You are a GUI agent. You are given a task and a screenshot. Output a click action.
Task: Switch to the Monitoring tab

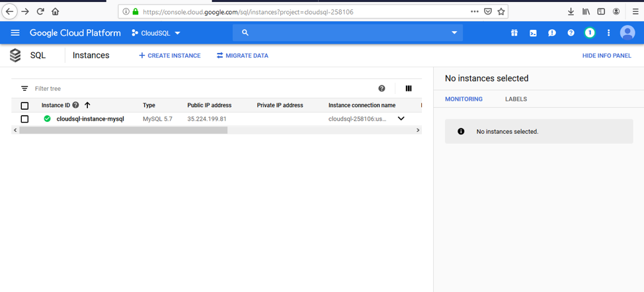pyautogui.click(x=463, y=99)
